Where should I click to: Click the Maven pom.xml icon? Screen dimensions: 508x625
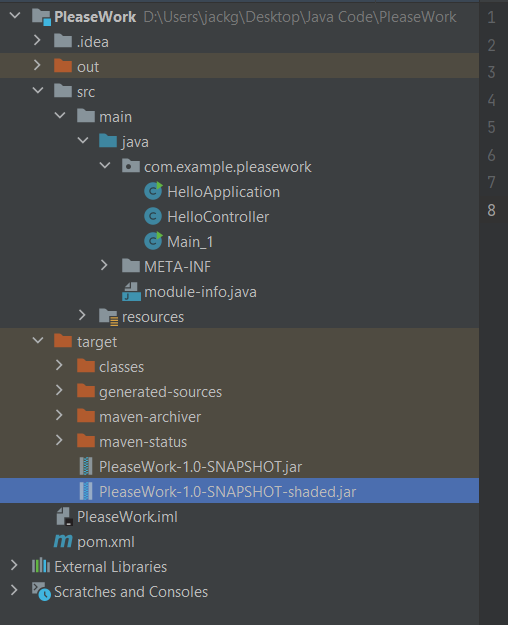click(63, 541)
